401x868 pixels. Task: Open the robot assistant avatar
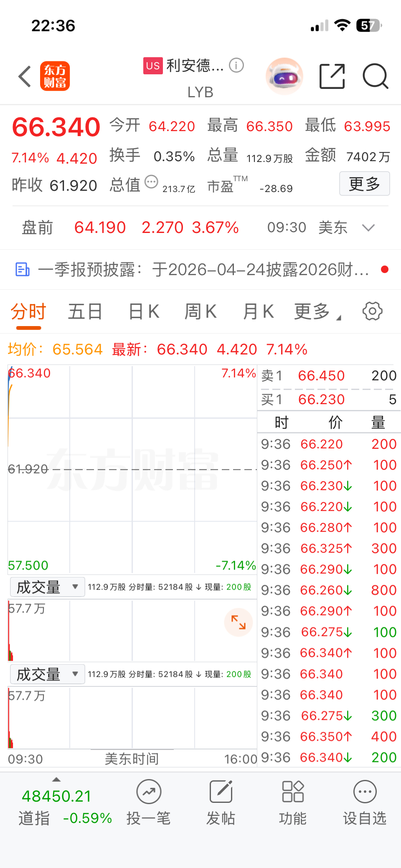click(x=284, y=76)
